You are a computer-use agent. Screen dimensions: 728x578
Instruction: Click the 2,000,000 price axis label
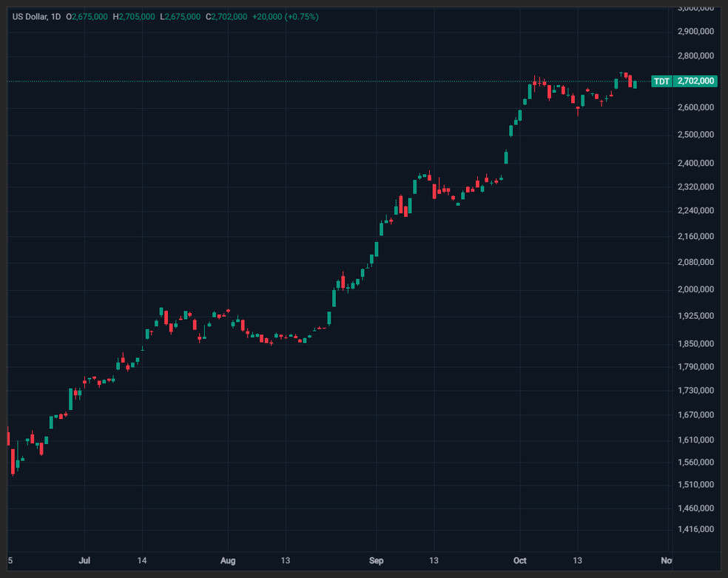695,289
